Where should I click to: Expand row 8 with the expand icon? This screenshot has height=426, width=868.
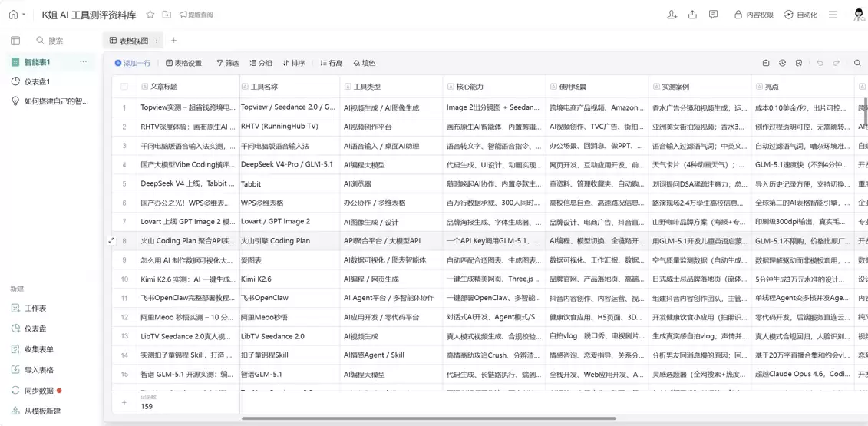[x=112, y=241]
